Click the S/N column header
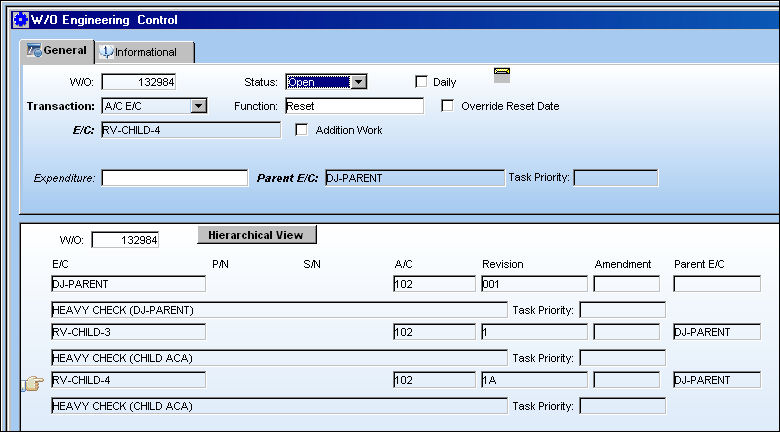The width and height of the screenshot is (780, 432). [x=312, y=264]
